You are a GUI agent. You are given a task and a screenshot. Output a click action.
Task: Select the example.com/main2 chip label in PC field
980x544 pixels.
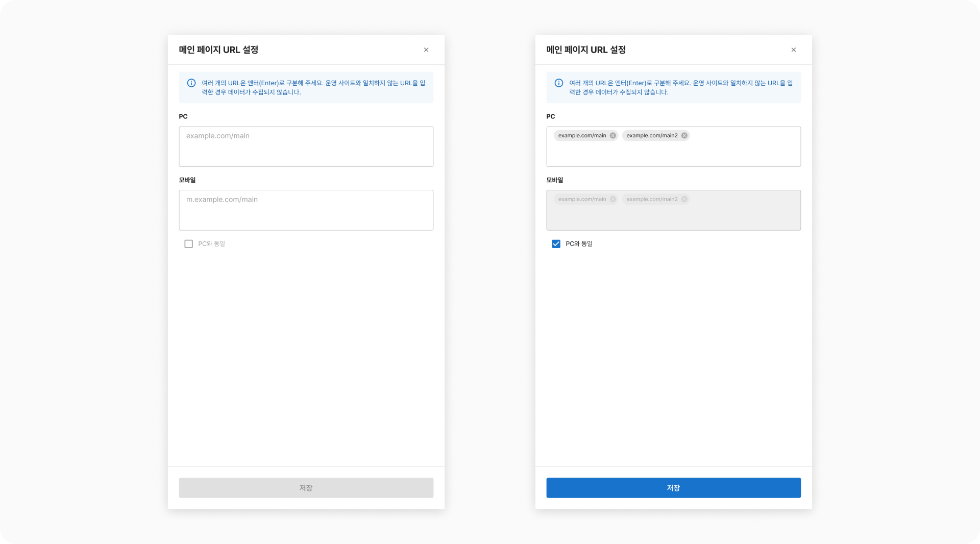(x=652, y=136)
